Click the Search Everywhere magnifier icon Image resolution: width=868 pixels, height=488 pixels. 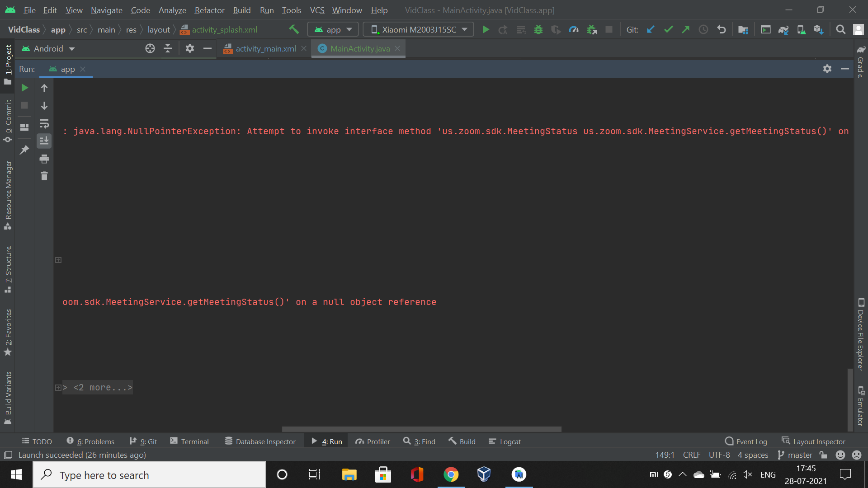tap(840, 30)
